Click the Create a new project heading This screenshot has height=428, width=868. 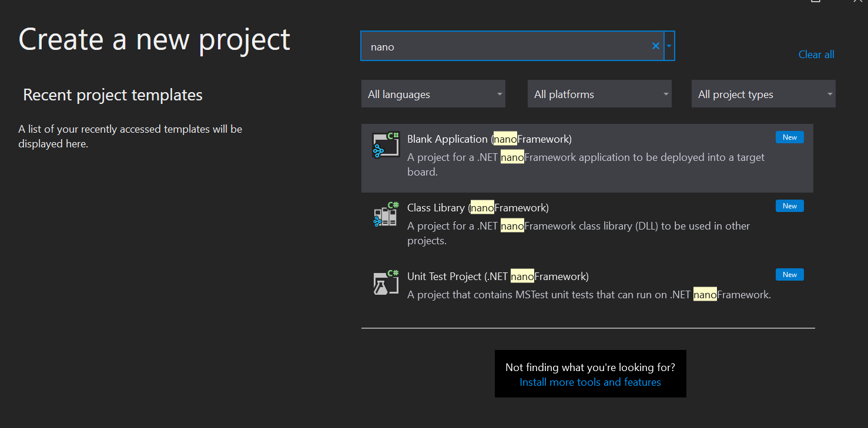coord(155,40)
